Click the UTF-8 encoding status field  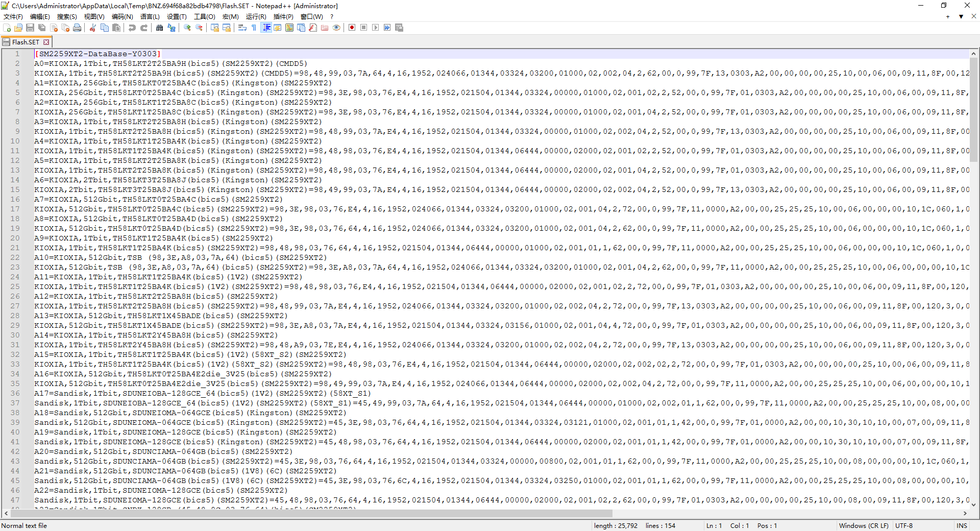point(904,525)
